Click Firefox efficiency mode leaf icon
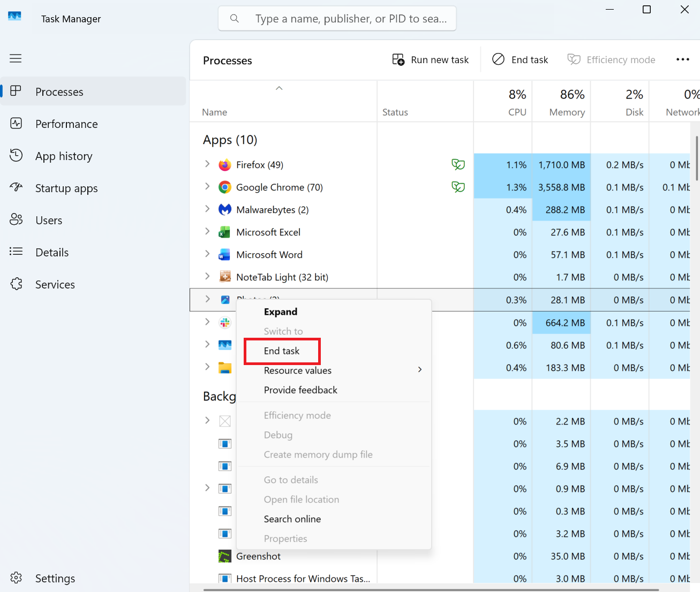Image resolution: width=700 pixels, height=592 pixels. [458, 164]
